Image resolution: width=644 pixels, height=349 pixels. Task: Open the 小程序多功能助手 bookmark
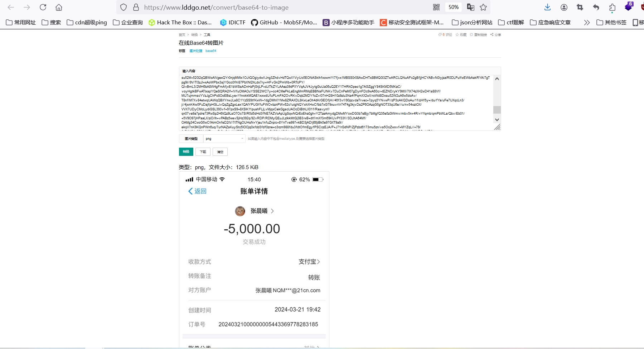[x=349, y=22]
